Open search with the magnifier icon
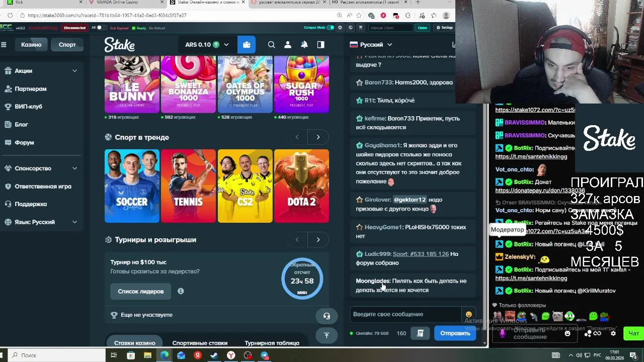The height and width of the screenshot is (362, 644). [271, 45]
